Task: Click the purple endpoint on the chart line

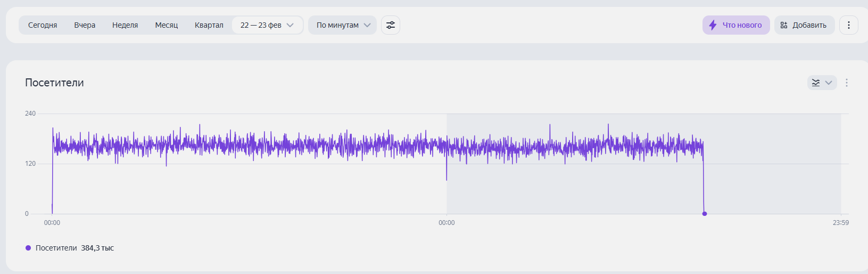Action: (705, 214)
